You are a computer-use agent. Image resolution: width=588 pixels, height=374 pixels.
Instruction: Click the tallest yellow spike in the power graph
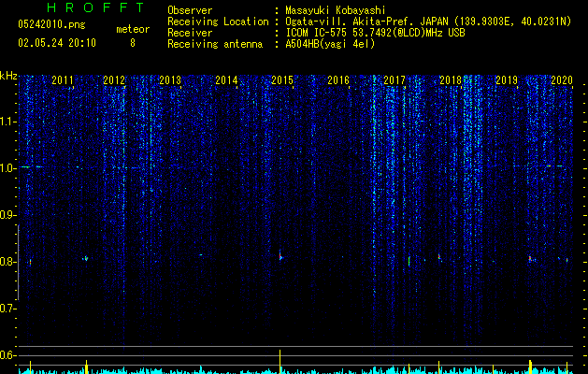[x=280, y=362]
